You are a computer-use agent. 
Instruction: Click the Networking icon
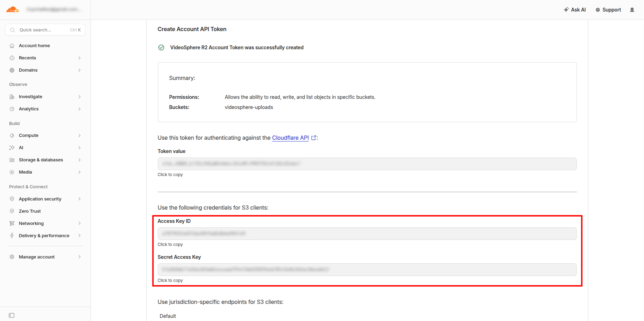click(12, 223)
